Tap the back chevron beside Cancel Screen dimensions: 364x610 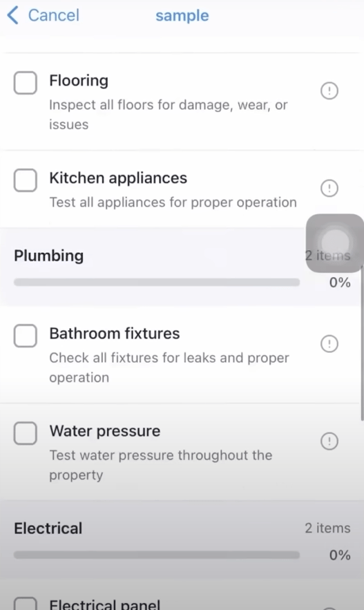[12, 16]
